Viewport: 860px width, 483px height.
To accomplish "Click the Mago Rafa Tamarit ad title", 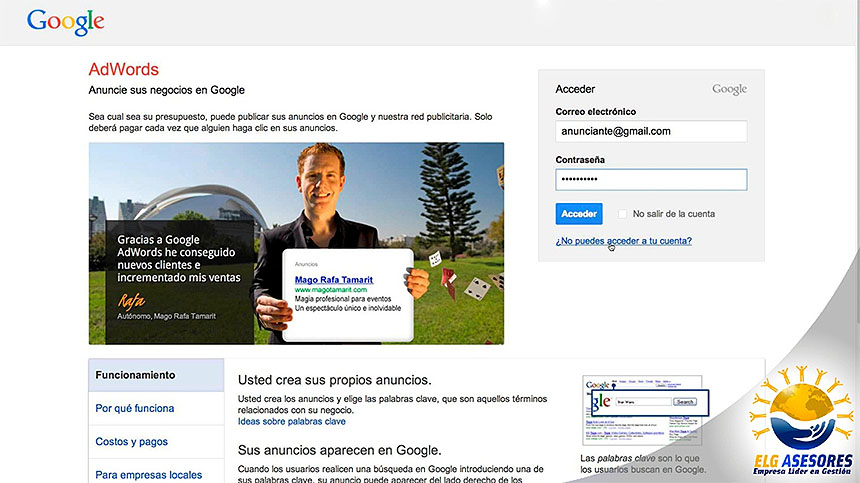I will click(333, 280).
